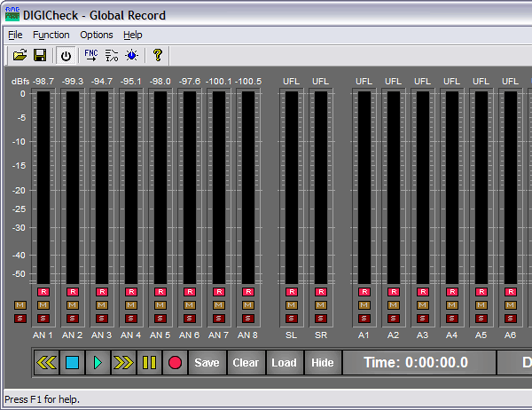The height and width of the screenshot is (410, 532).
Task: Open the input/output settings toolbar icon
Action: tap(112, 55)
